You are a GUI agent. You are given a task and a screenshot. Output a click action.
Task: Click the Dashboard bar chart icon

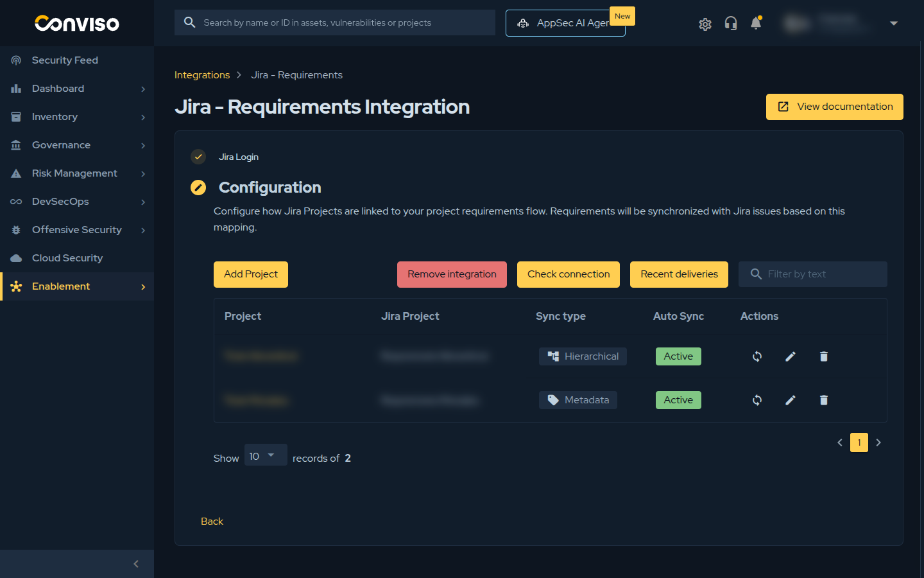16,89
